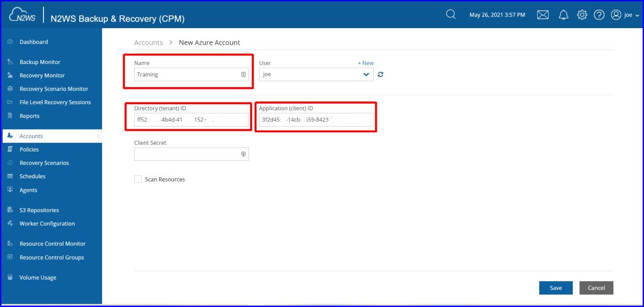This screenshot has height=307, width=644.
Task: Go to Dashboard in the sidebar
Action: [x=34, y=42]
